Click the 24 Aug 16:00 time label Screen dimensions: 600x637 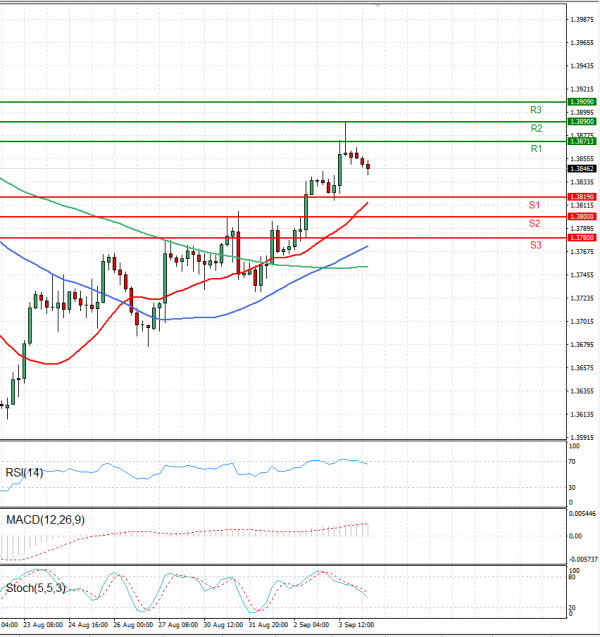tap(88, 624)
